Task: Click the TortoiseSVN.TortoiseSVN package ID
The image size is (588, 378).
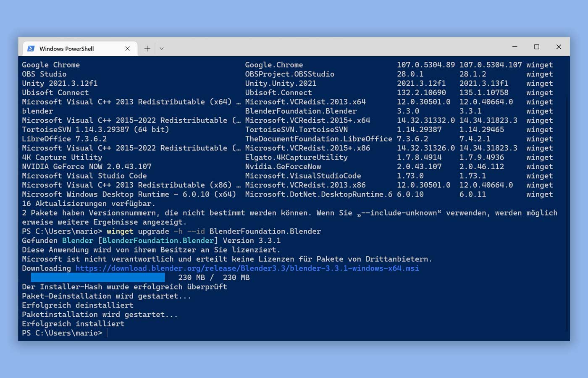Action: [x=297, y=129]
